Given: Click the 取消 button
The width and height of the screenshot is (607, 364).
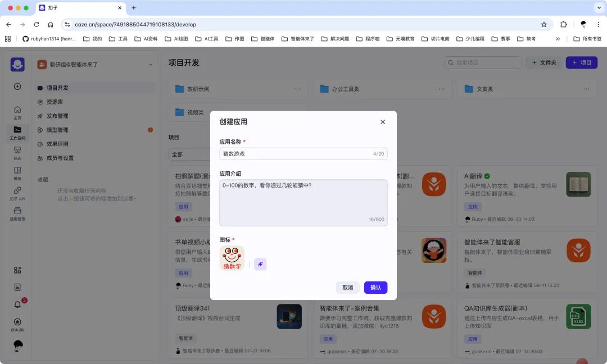Looking at the screenshot, I should [348, 288].
